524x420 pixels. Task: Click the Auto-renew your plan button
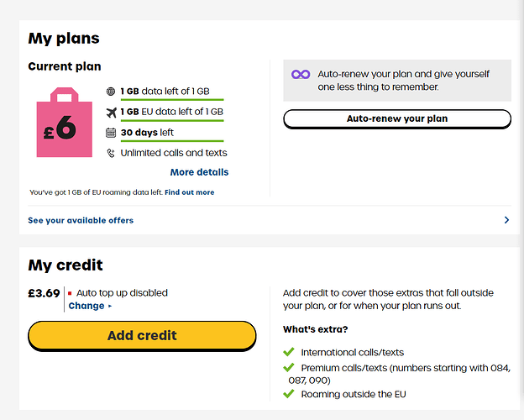pyautogui.click(x=397, y=118)
